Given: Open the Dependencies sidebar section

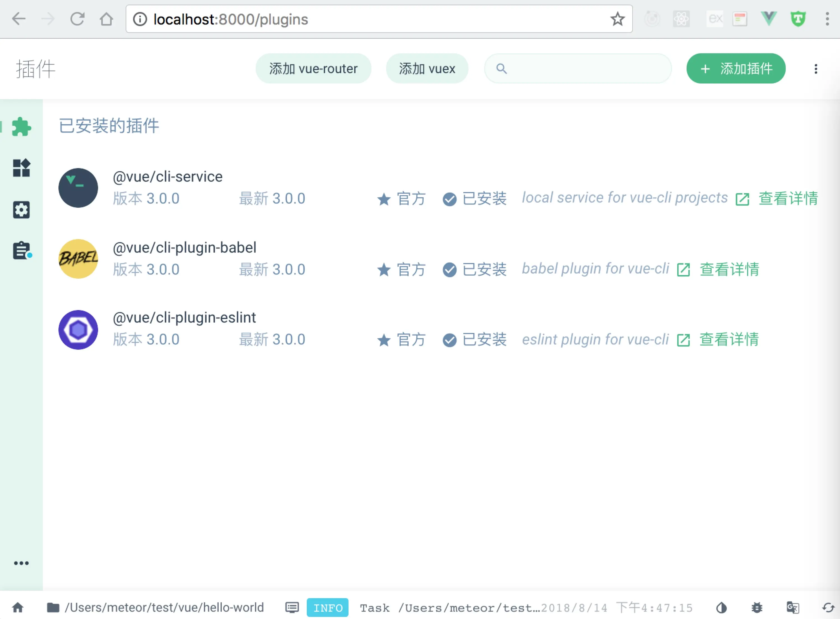Looking at the screenshot, I should tap(21, 168).
